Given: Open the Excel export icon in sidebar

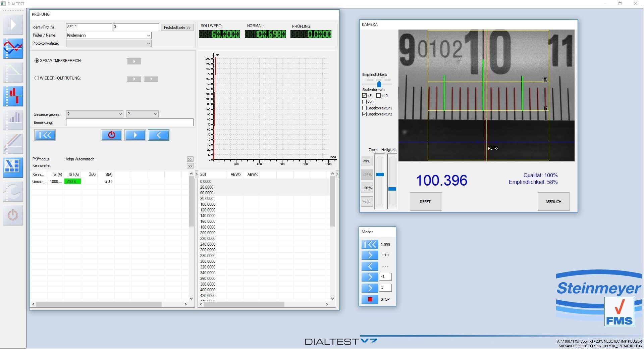Looking at the screenshot, I should 13,167.
